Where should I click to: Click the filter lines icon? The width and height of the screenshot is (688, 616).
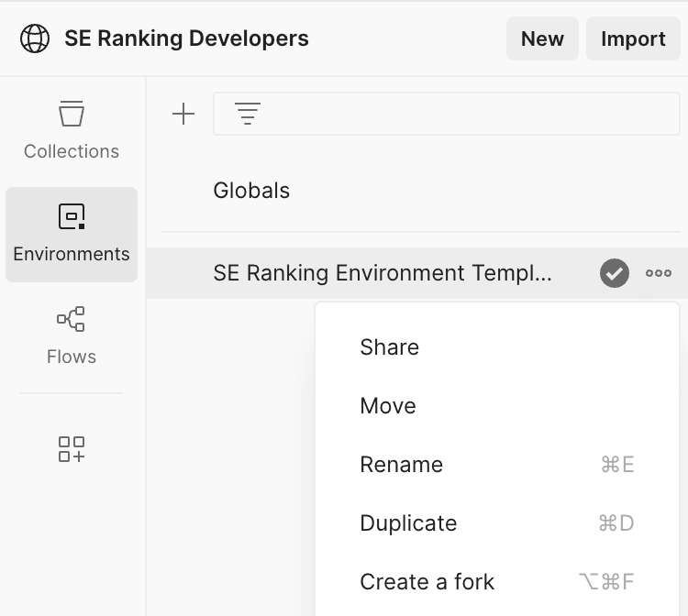coord(248,114)
